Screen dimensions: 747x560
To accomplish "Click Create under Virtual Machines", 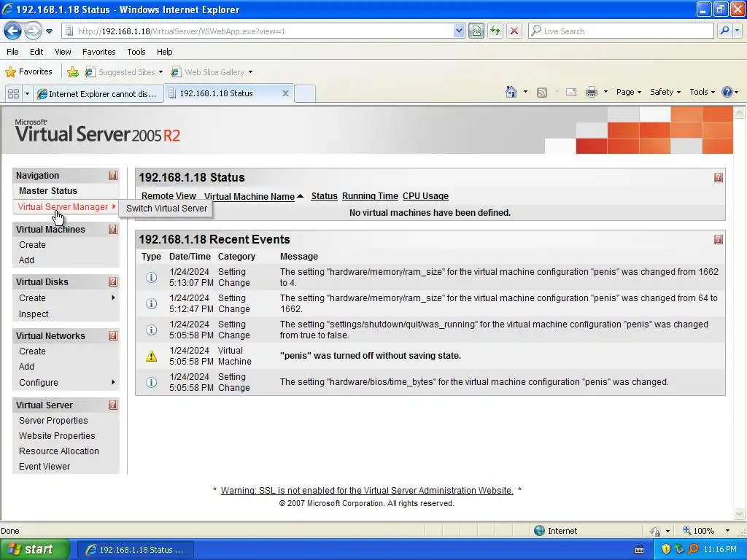I will tap(32, 245).
